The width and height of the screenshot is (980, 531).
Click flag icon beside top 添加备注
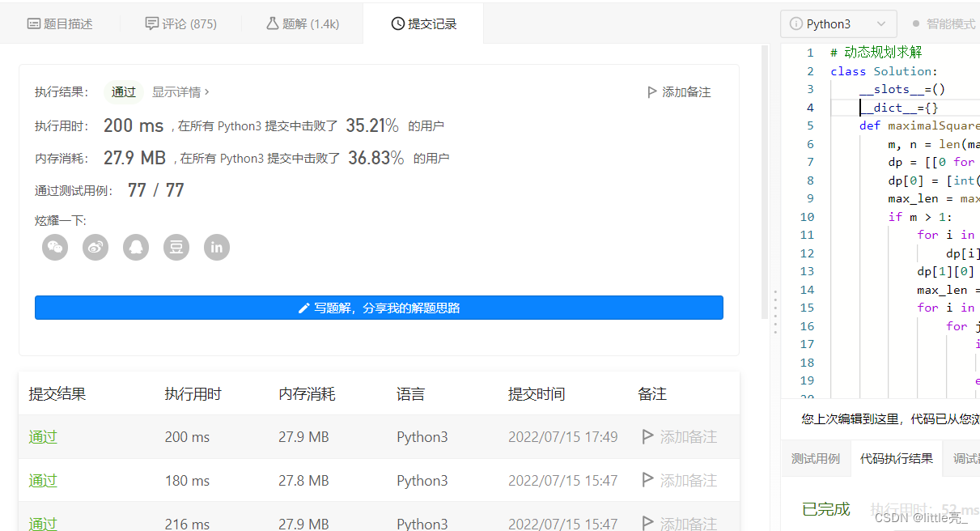point(652,92)
